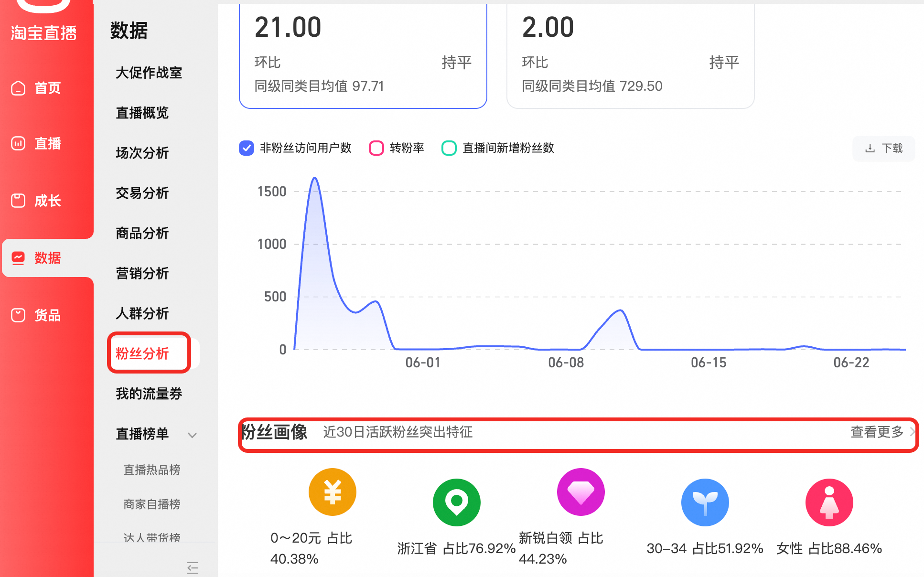Click the 查看更多 arrow chevron
The image size is (924, 577).
point(912,432)
